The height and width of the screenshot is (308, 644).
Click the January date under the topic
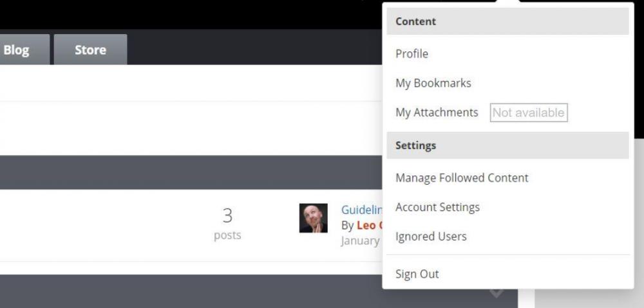pos(360,240)
